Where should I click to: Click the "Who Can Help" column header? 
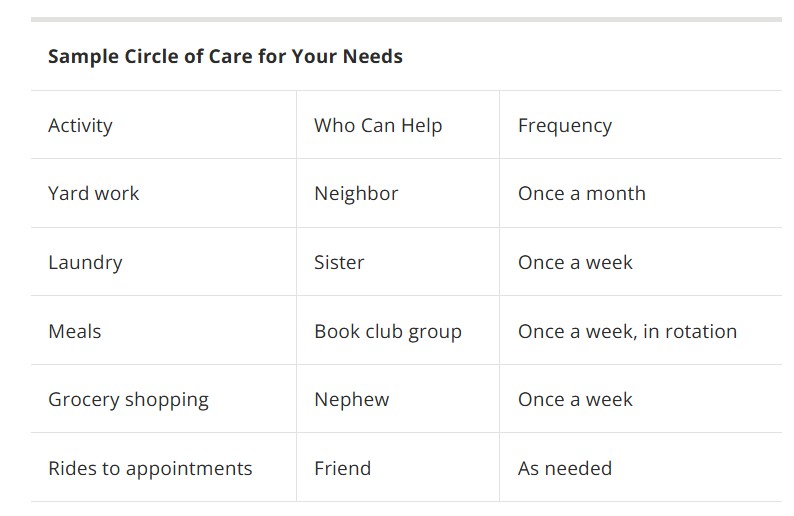pyautogui.click(x=378, y=126)
